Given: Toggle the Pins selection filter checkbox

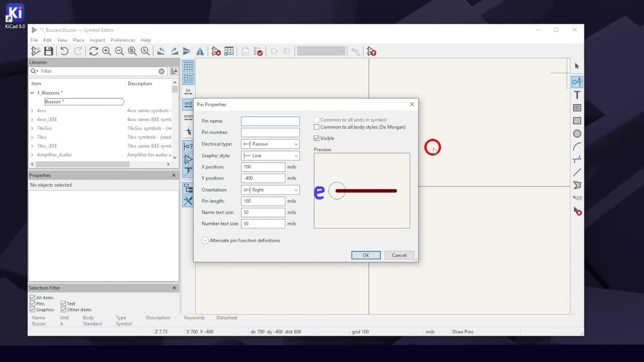Looking at the screenshot, I should click(x=33, y=304).
